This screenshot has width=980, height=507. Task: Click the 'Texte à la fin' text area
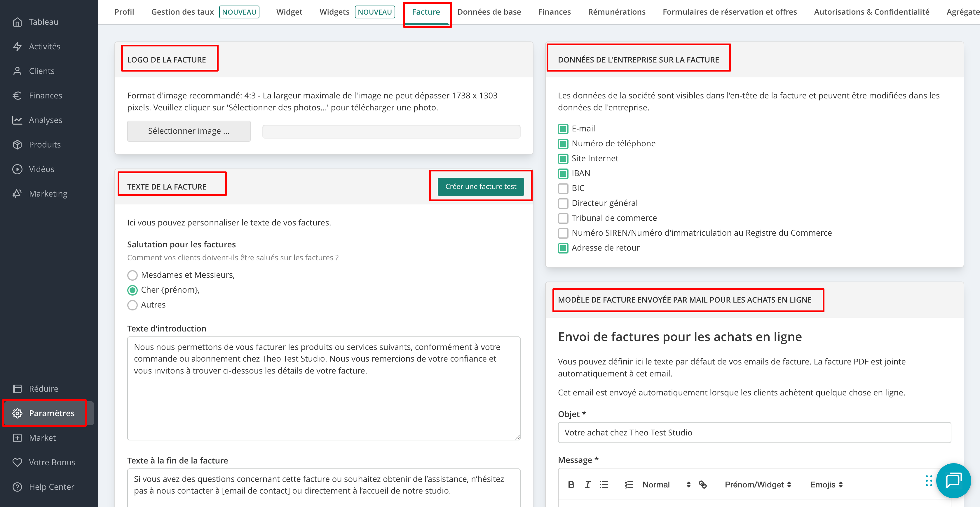(323, 488)
